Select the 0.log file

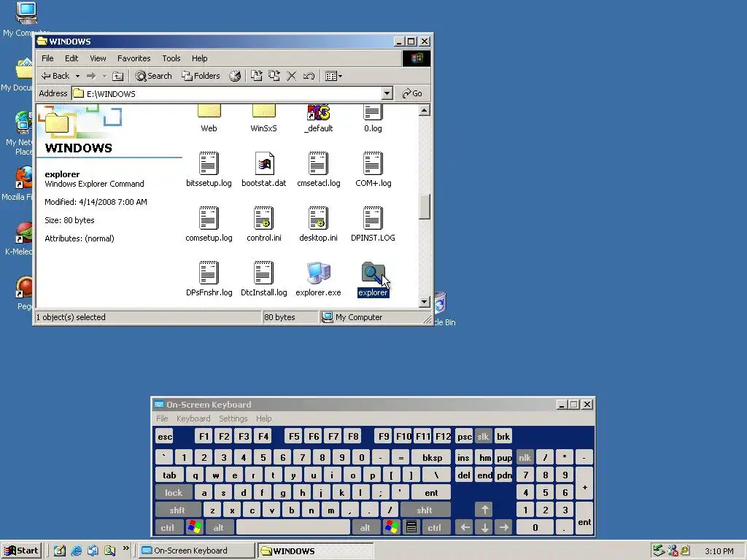click(373, 118)
